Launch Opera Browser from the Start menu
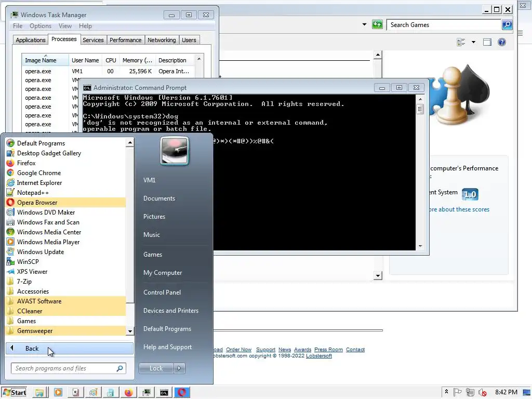This screenshot has width=532, height=399. tap(65, 202)
